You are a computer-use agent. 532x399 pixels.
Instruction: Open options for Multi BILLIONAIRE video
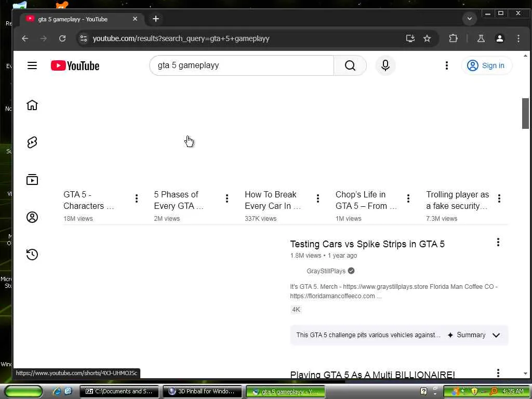point(498,373)
